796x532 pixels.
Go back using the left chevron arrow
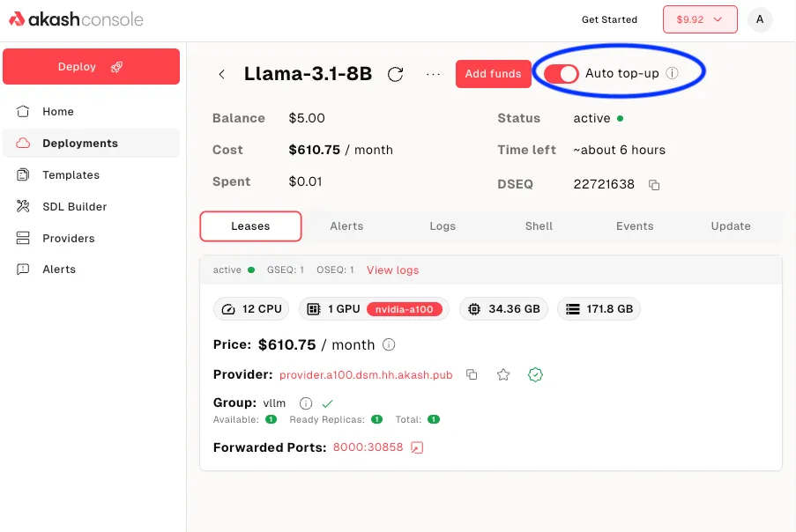click(x=222, y=74)
